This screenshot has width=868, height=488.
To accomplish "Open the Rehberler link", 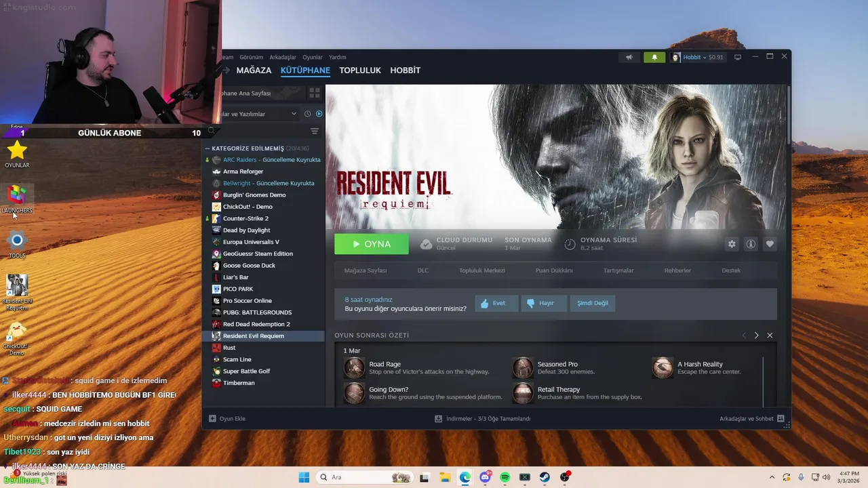I will 677,270.
